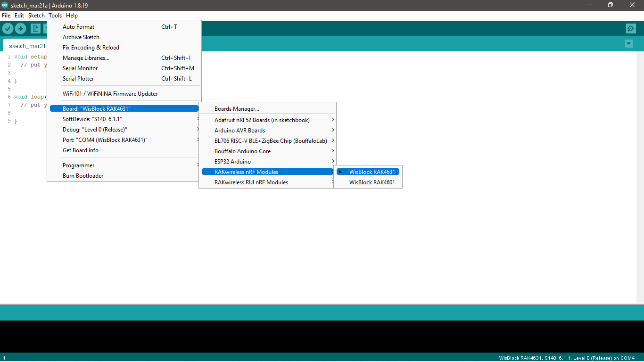Click the Upload arrow toolbar icon
The height and width of the screenshot is (362, 644).
20,29
